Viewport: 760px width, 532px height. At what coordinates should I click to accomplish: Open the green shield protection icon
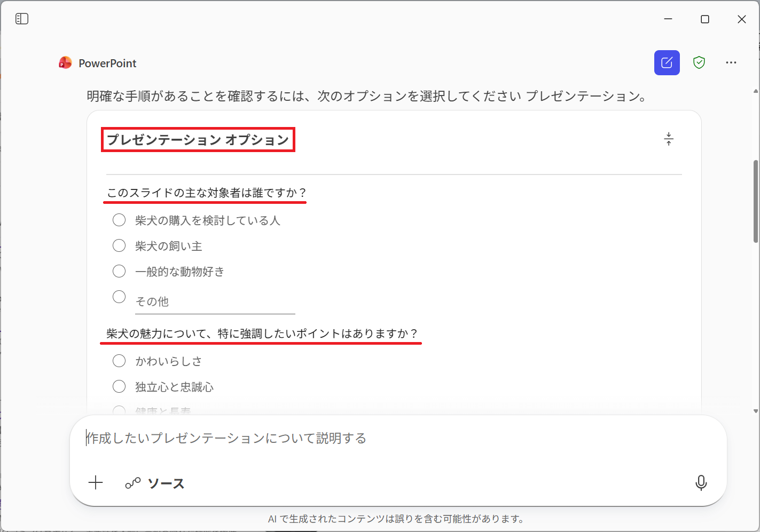tap(699, 63)
